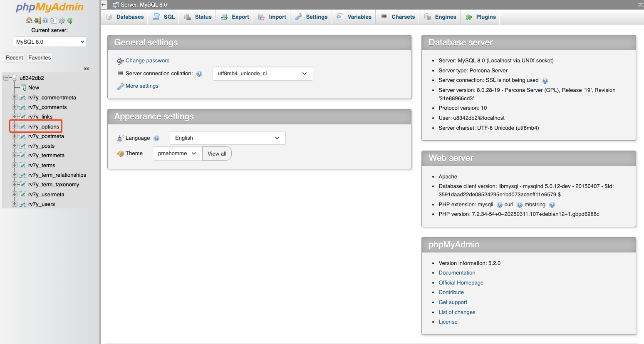The width and height of the screenshot is (644, 344).
Task: Open the Theme pmahomme dropdown
Action: pos(177,153)
